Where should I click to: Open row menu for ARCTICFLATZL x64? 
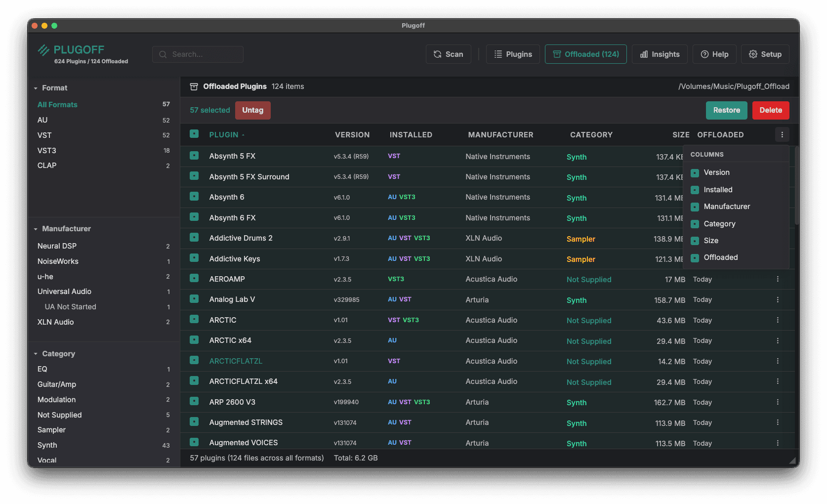tap(778, 381)
